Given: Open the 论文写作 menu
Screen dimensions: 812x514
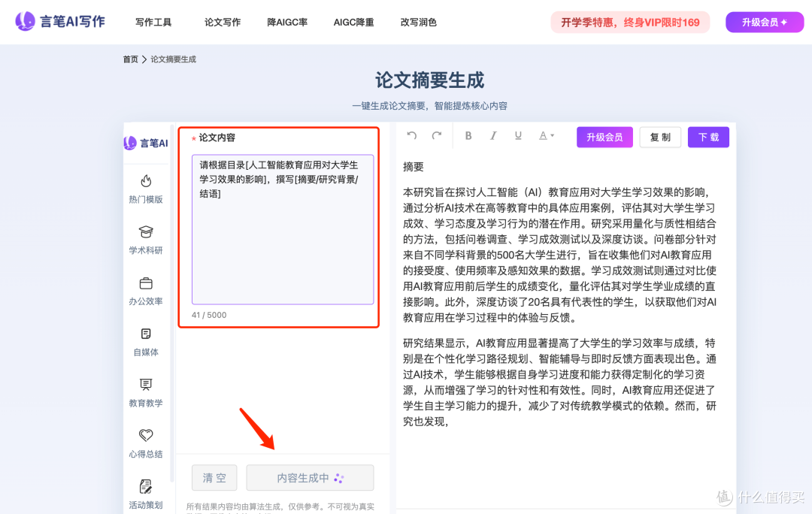Looking at the screenshot, I should click(222, 23).
